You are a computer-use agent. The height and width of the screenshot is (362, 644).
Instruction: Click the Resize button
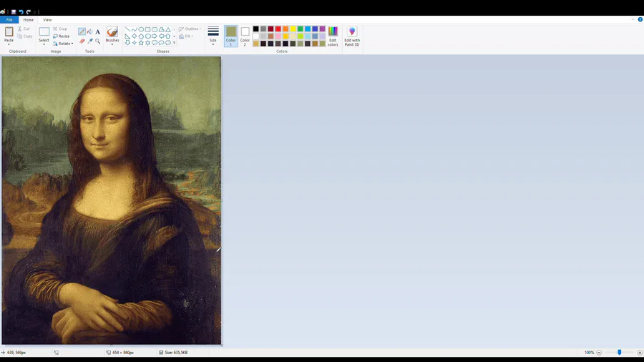(62, 36)
